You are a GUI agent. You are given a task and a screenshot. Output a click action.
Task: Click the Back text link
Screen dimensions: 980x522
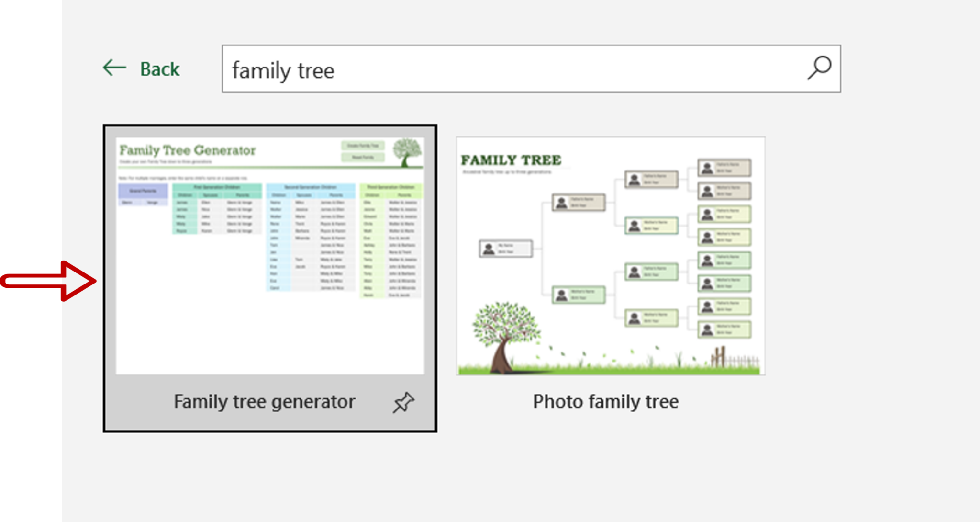click(x=160, y=69)
